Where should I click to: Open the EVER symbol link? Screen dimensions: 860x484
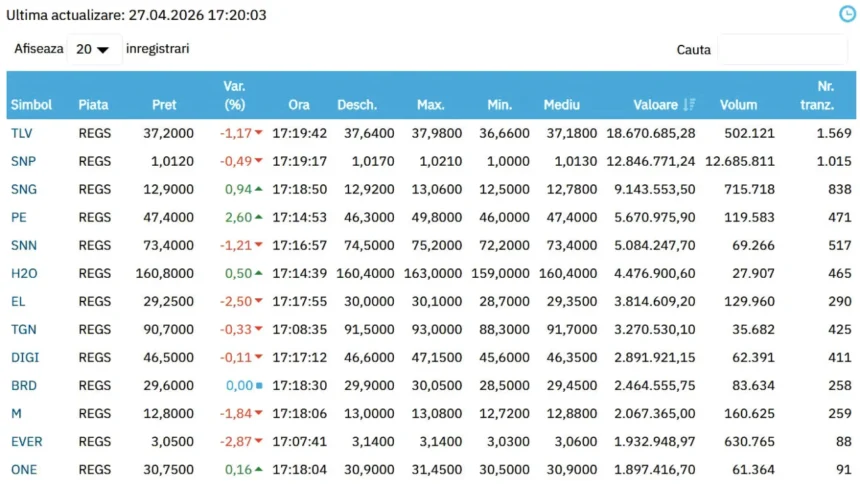pyautogui.click(x=26, y=441)
